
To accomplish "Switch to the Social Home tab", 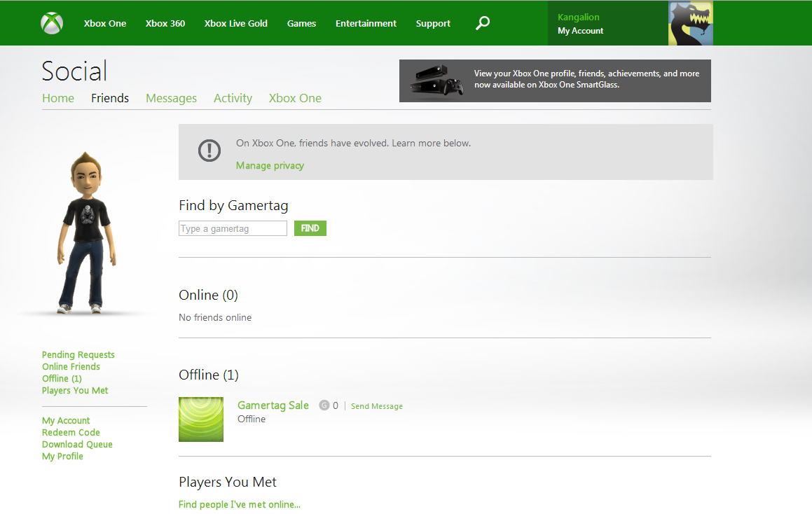I will [x=58, y=98].
